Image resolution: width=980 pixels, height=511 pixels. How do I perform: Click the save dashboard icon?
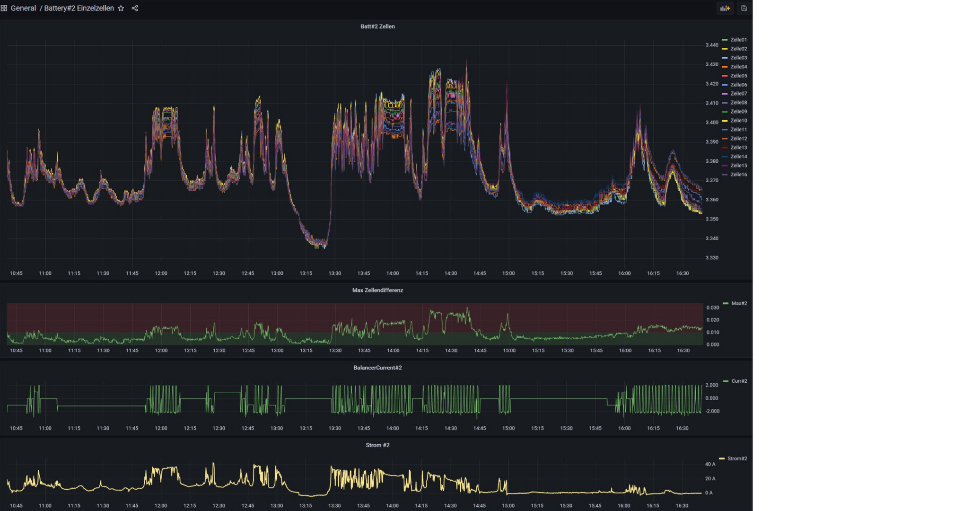click(x=744, y=8)
